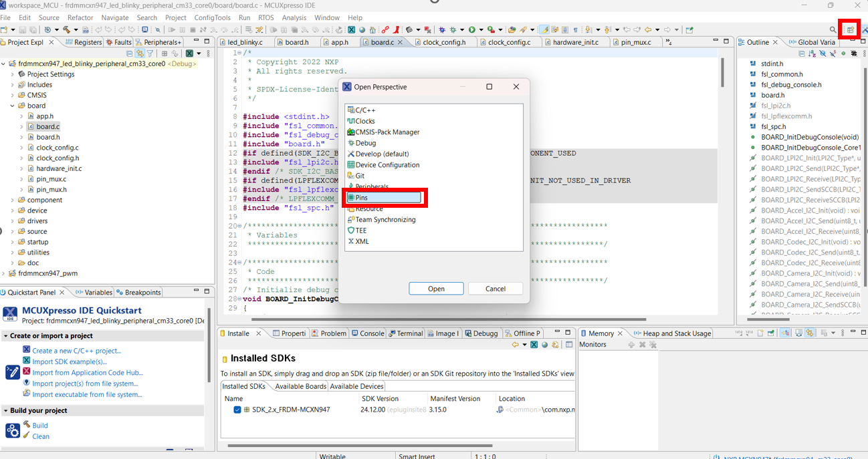Click the Build hammer icon in Quickstart
The image size is (868, 459).
[27, 425]
